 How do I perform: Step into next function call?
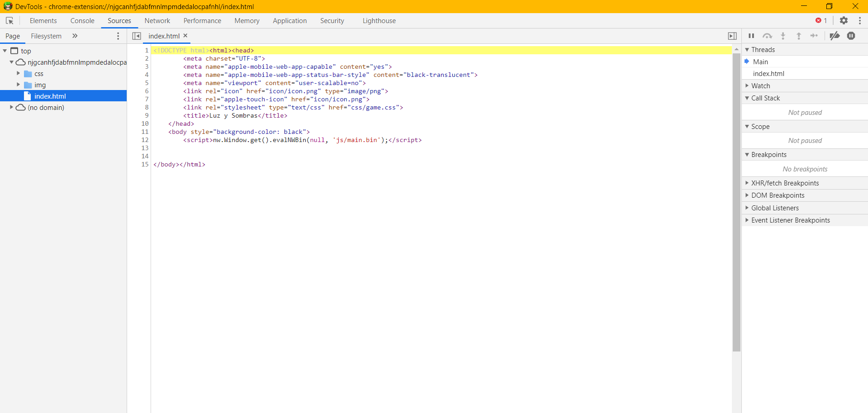[783, 36]
